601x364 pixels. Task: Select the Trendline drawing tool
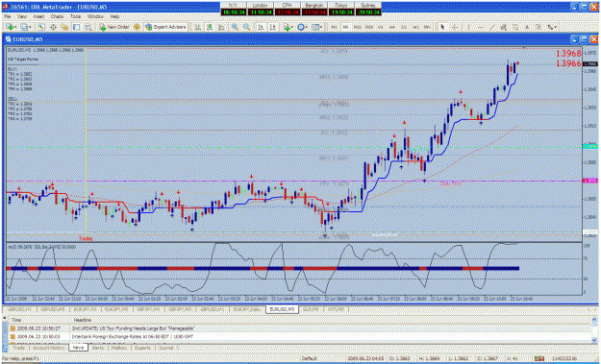point(491,27)
